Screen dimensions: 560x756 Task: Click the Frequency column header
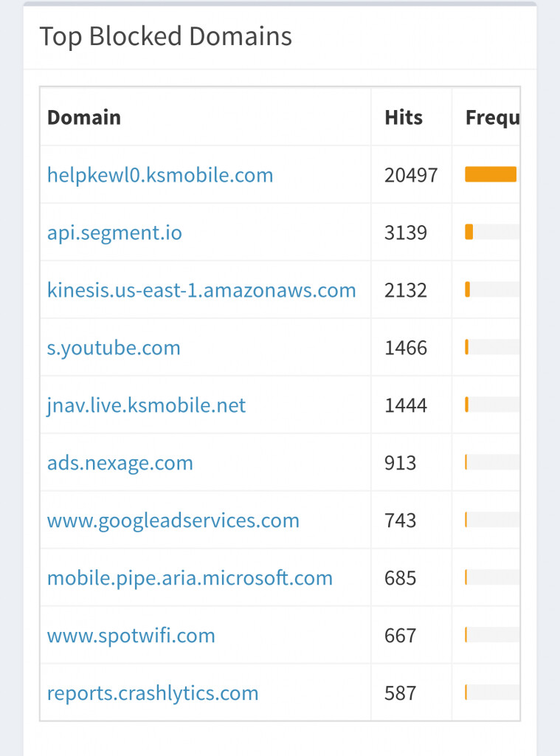pyautogui.click(x=492, y=117)
